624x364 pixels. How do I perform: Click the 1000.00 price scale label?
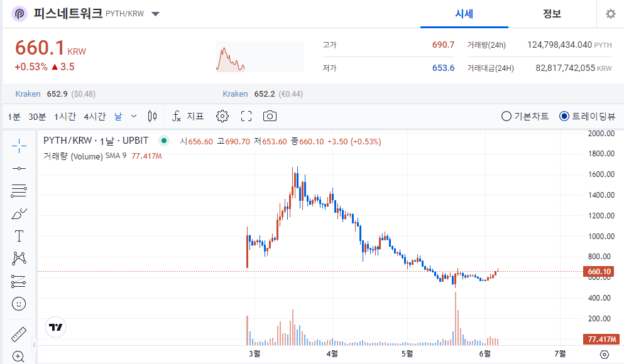click(x=601, y=236)
